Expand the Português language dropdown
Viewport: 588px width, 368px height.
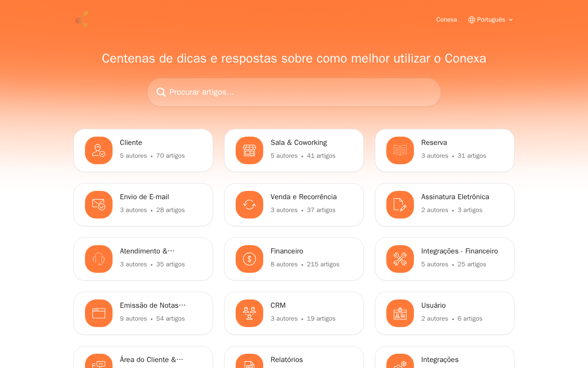pos(491,20)
